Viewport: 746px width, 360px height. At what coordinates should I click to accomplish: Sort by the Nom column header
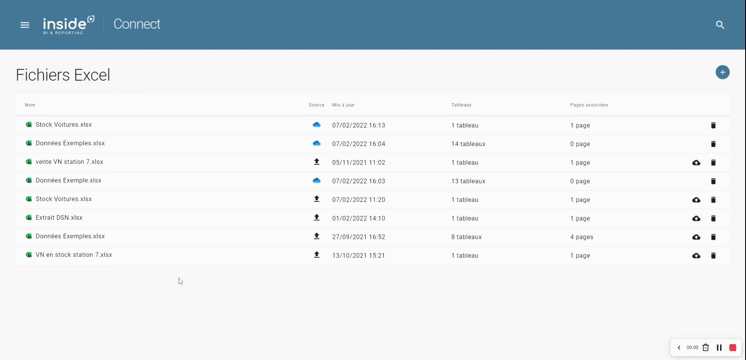coord(30,105)
